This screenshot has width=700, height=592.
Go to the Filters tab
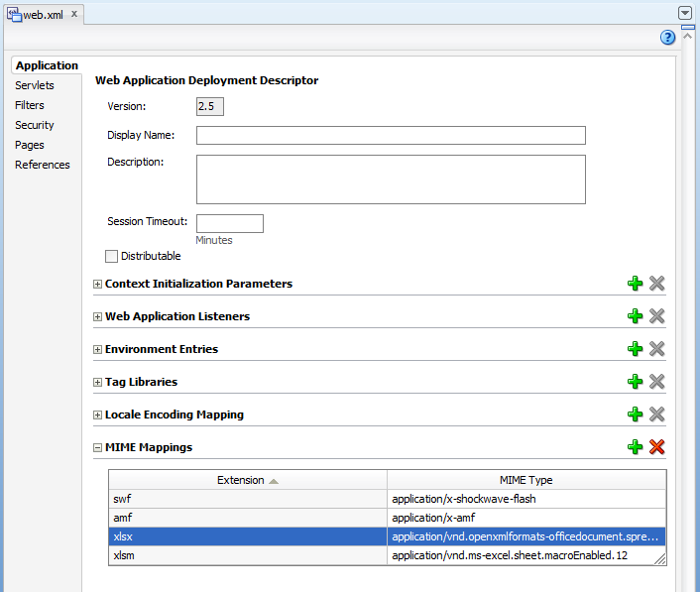[30, 105]
